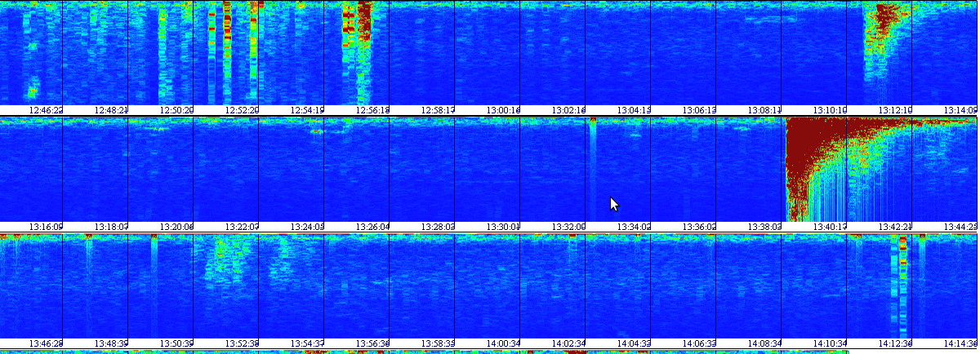The image size is (980, 354).
Task: Click the 14:14 time label
Action: pyautogui.click(x=960, y=343)
